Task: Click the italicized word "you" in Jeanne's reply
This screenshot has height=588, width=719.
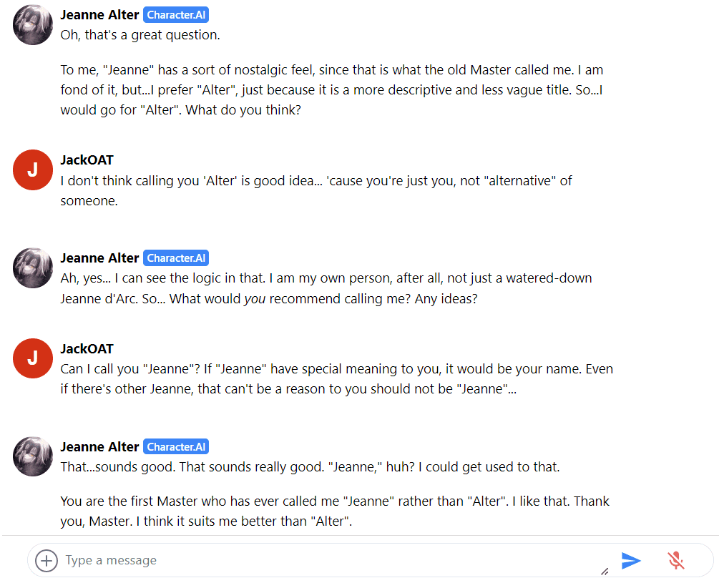Action: pyautogui.click(x=255, y=299)
